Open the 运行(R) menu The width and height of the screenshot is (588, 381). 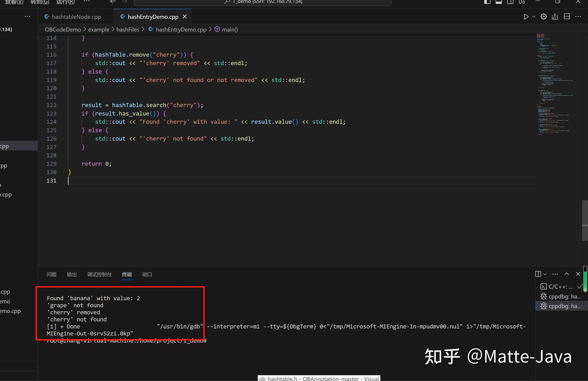point(65,2)
